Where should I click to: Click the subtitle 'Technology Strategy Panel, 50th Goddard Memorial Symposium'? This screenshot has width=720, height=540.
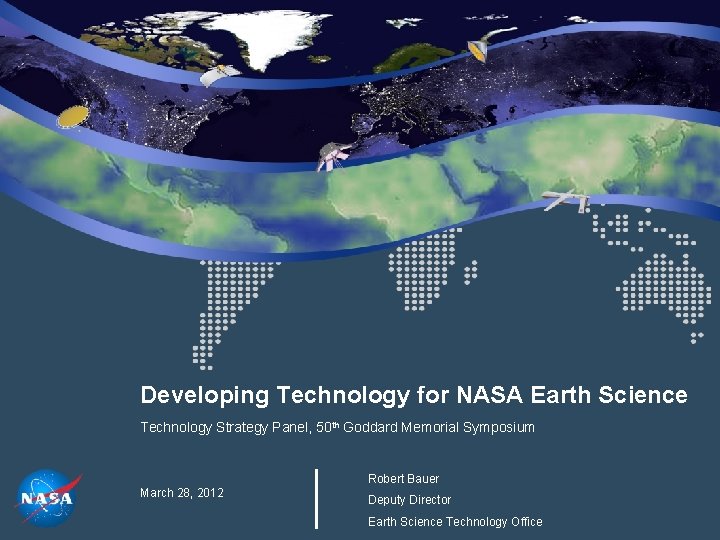[x=338, y=428]
